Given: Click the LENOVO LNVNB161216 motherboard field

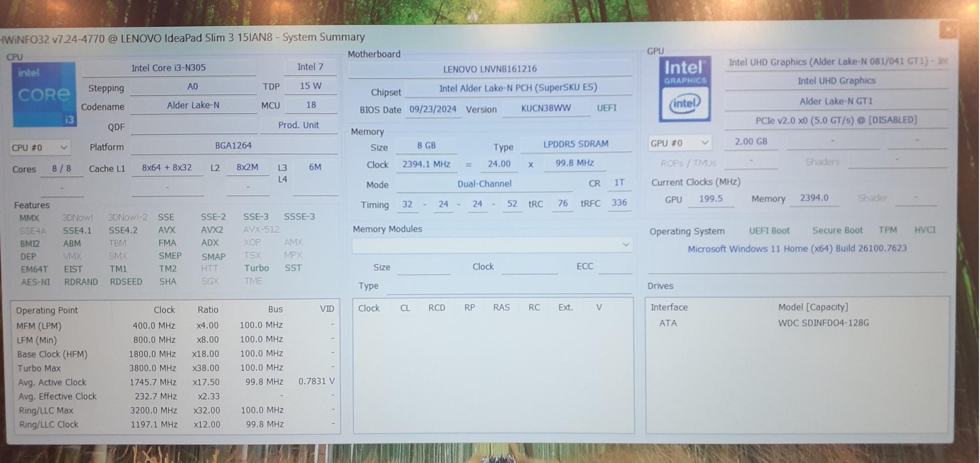Looking at the screenshot, I should [490, 69].
